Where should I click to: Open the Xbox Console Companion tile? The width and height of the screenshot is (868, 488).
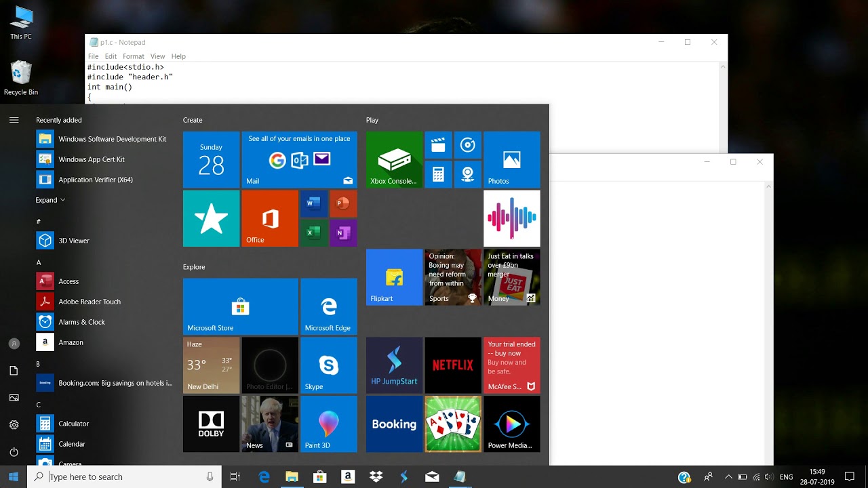394,159
